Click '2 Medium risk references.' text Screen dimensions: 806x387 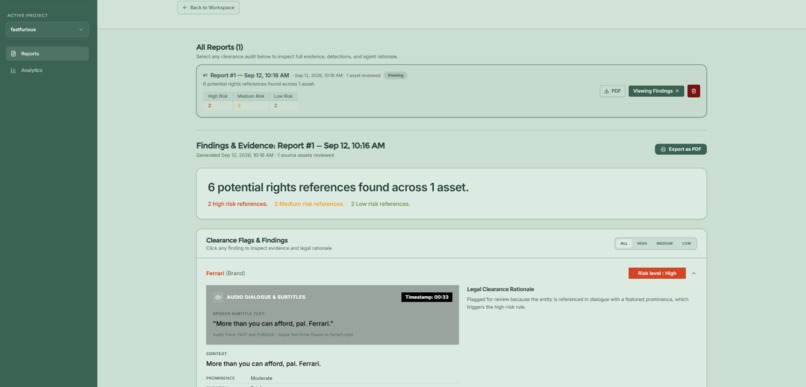click(309, 204)
